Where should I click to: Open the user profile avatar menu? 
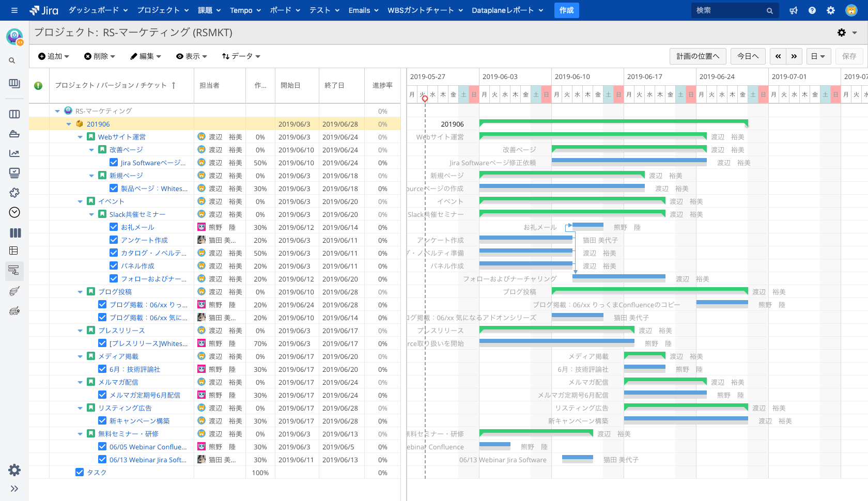(x=851, y=10)
